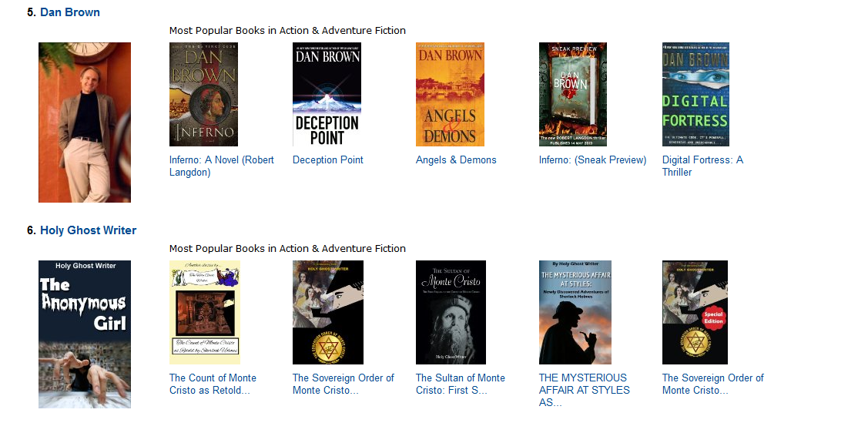Click the Angels & Demons book cover
868x423 pixels.
[x=450, y=94]
